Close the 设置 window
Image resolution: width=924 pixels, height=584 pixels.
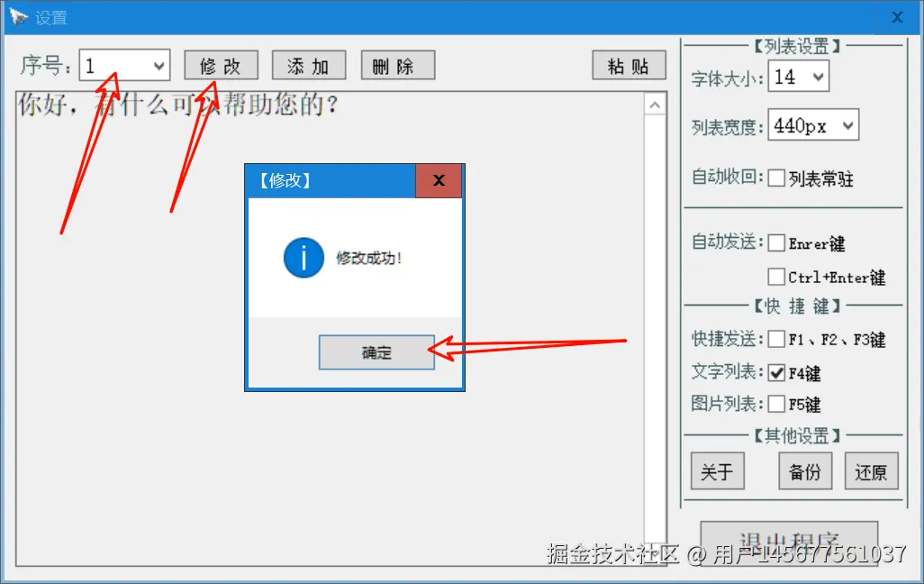[897, 17]
